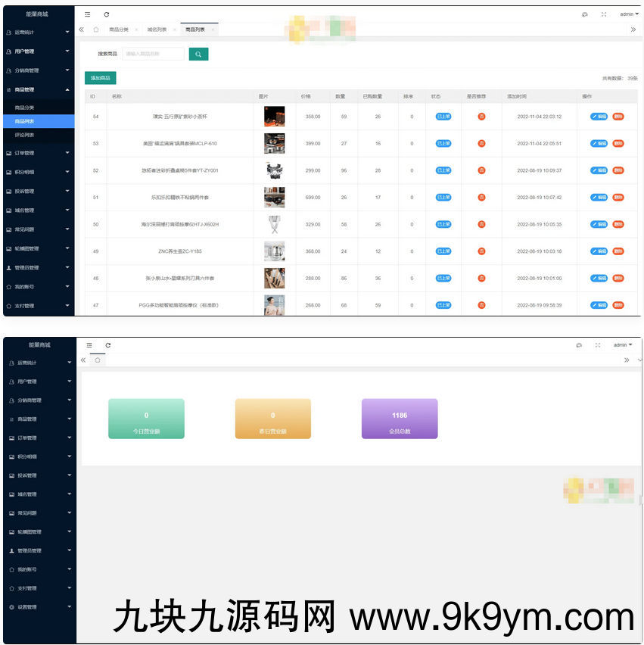Toggle the 否 recommendation switch for product 54
Screen dimensions: 644x645
coord(482,117)
